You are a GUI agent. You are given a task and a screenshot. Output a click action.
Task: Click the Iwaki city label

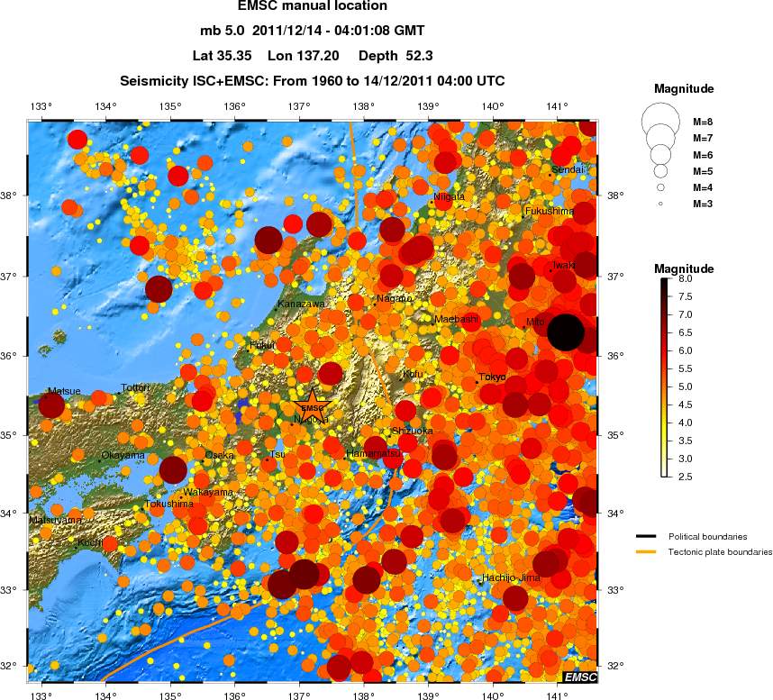(563, 265)
